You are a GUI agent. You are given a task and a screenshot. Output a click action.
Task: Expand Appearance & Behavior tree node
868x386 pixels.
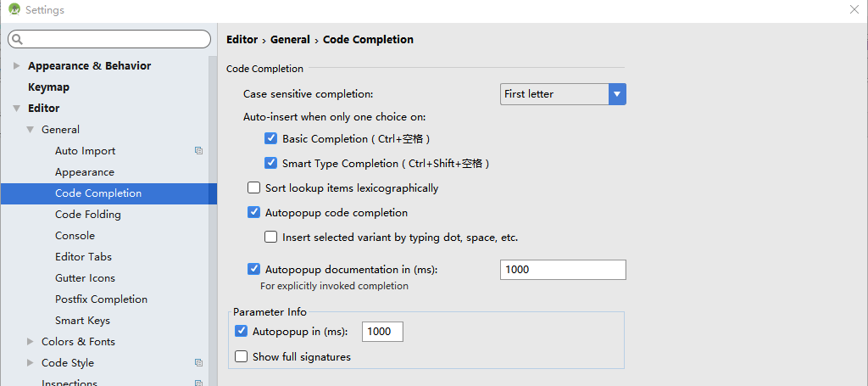(17, 66)
